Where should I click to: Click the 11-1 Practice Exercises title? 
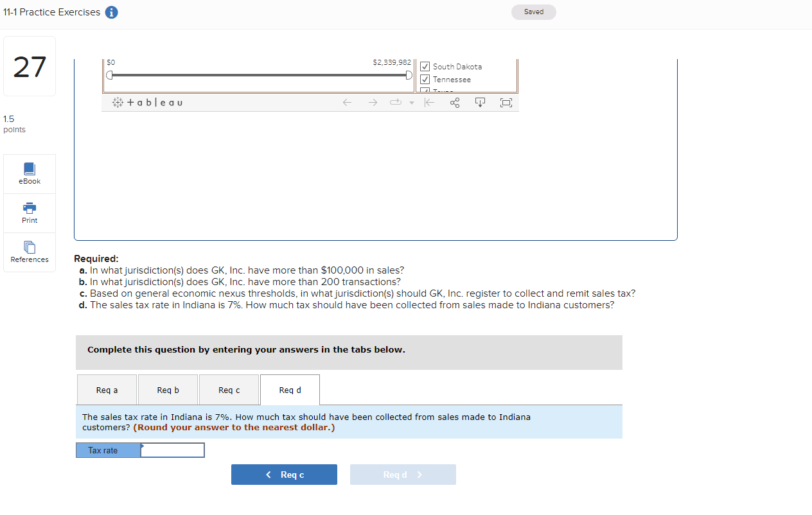tap(52, 12)
